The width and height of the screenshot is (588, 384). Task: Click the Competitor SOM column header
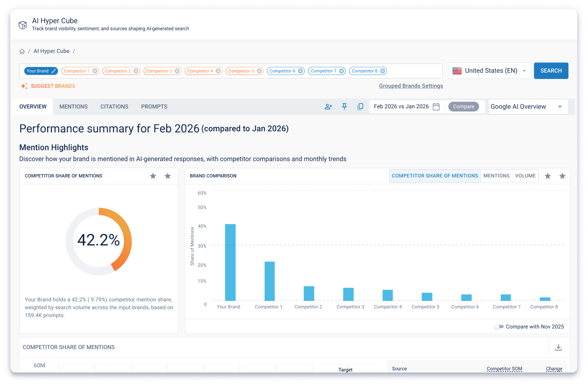[x=504, y=369]
